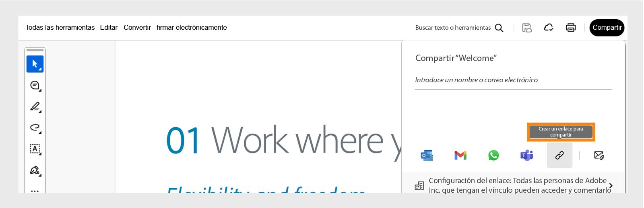The height and width of the screenshot is (208, 644).
Task: Click the print icon
Action: click(571, 28)
